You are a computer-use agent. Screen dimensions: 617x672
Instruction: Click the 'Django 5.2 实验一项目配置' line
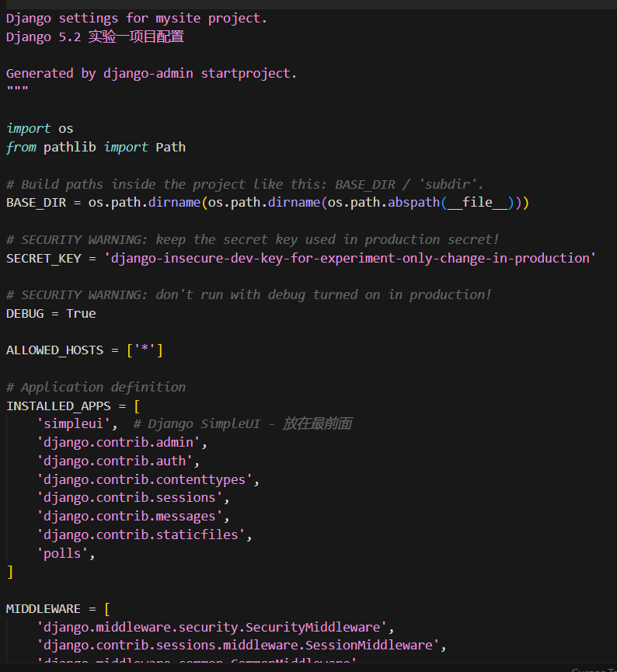tap(95, 37)
